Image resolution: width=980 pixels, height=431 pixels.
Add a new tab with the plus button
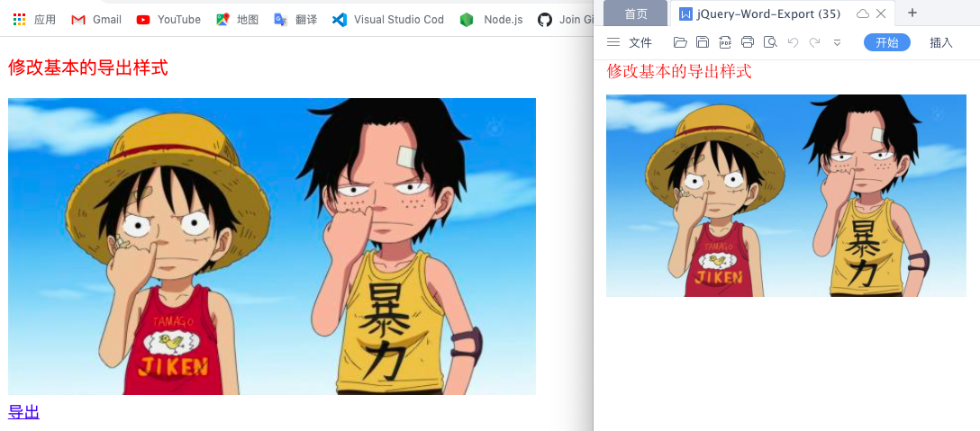click(912, 13)
